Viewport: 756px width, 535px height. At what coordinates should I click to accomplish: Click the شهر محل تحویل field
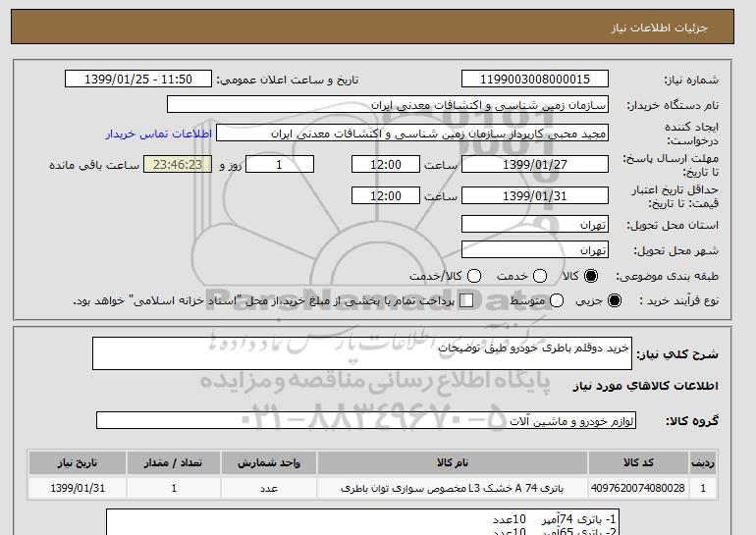click(x=535, y=250)
